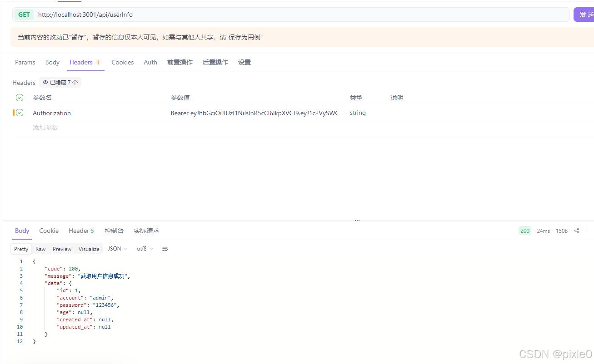Open the GET method dropdown
This screenshot has width=594, height=364.
24,15
